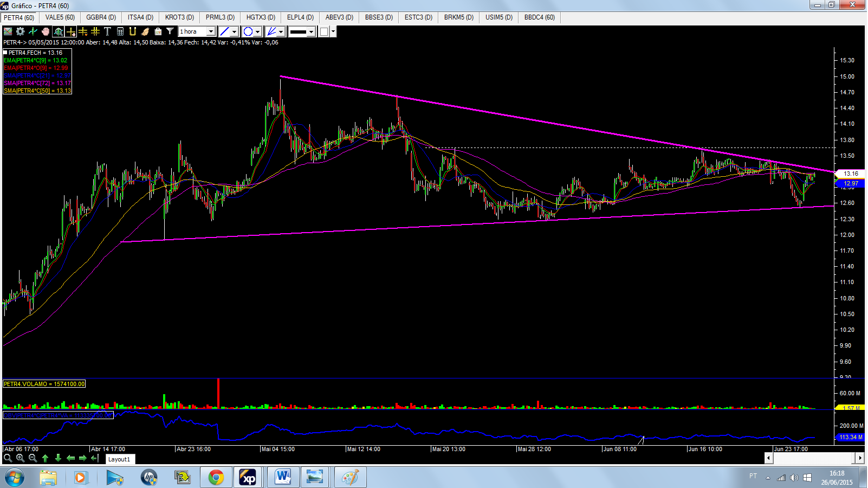Select the hand pan tool
This screenshot has height=488, width=868.
click(46, 31)
